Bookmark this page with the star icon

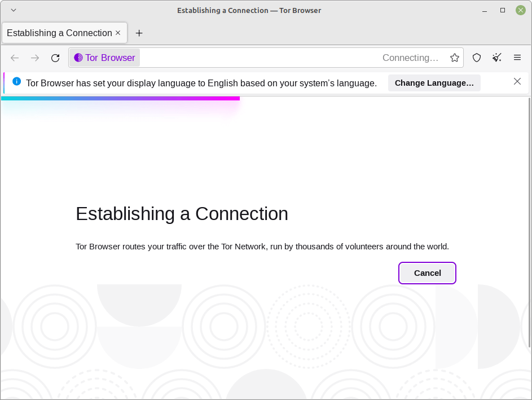(455, 58)
